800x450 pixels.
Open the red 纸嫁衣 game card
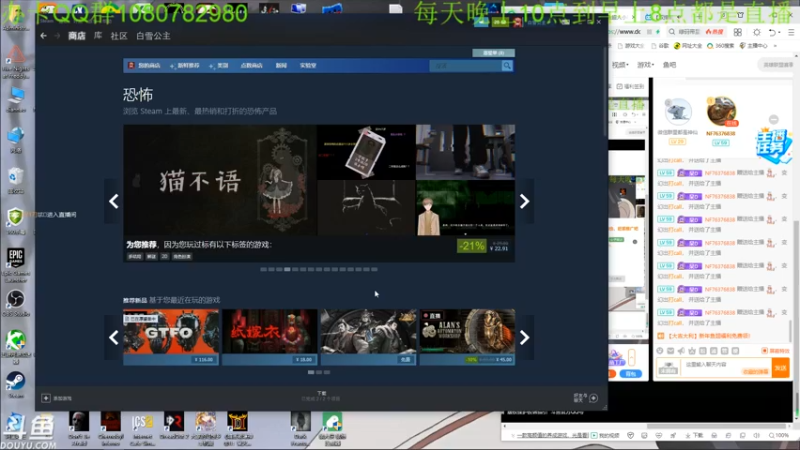click(269, 337)
